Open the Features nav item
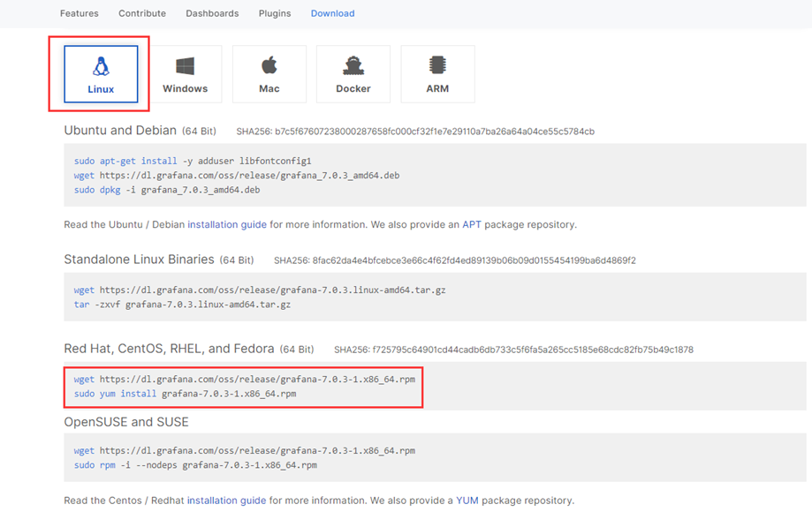Viewport: 812px width, 512px height. pos(80,13)
